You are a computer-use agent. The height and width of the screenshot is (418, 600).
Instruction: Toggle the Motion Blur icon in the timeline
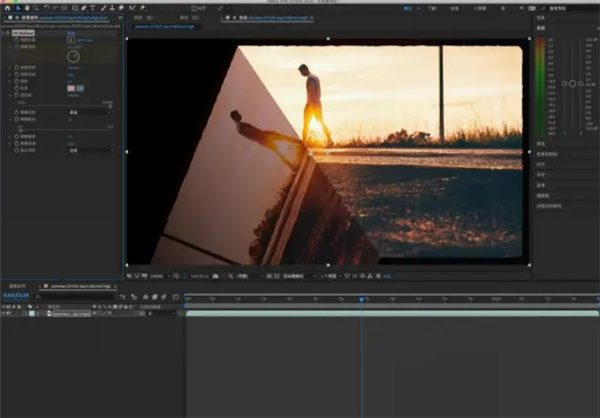[x=164, y=297]
